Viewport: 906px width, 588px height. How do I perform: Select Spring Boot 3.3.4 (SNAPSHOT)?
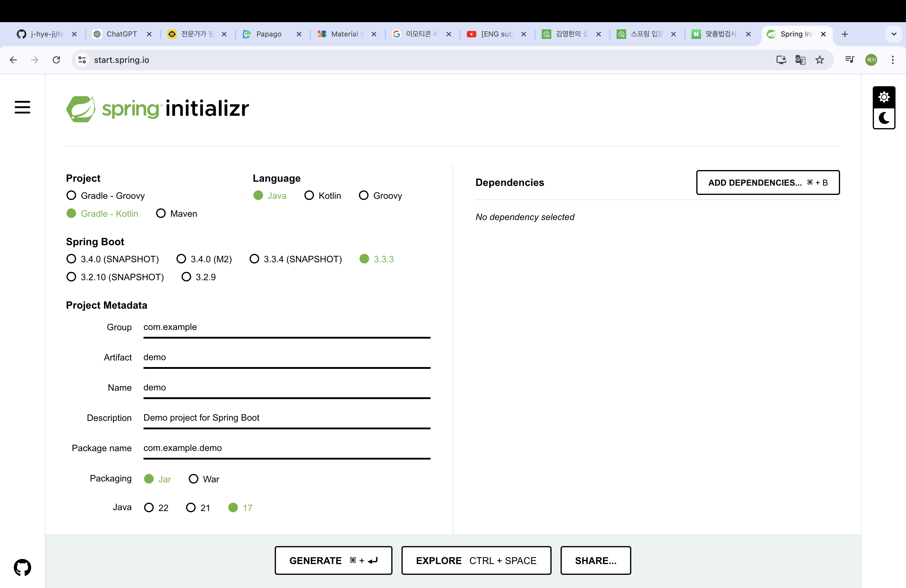coord(296,259)
